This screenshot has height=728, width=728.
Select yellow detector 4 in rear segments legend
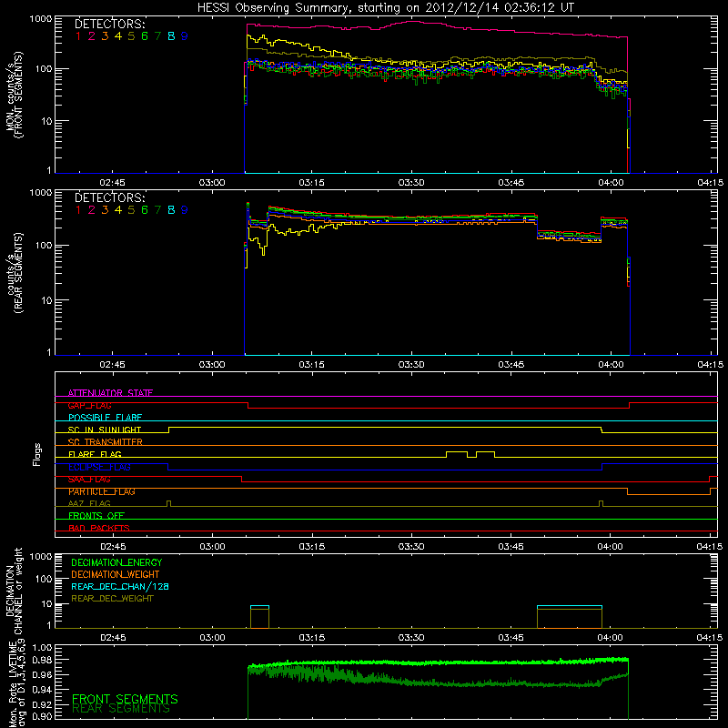click(118, 210)
